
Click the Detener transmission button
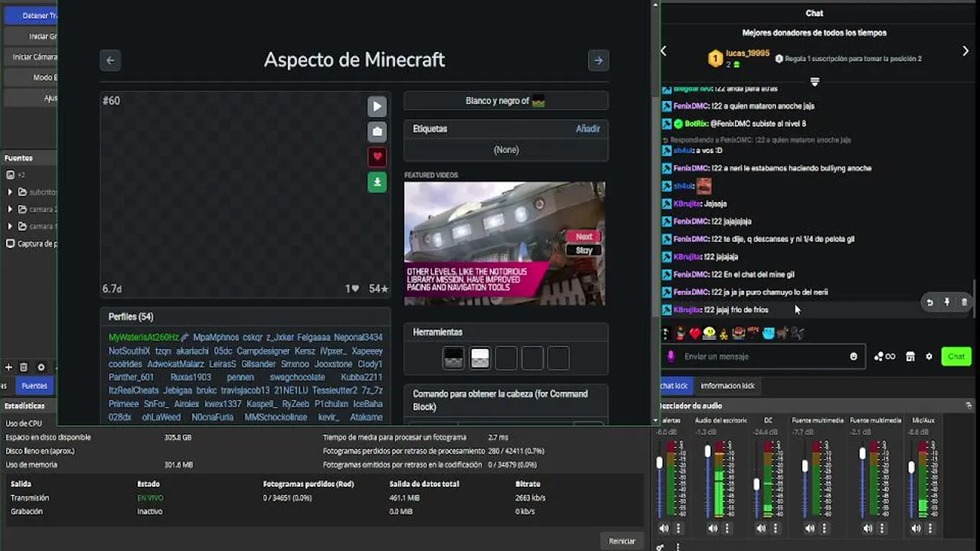(31, 15)
